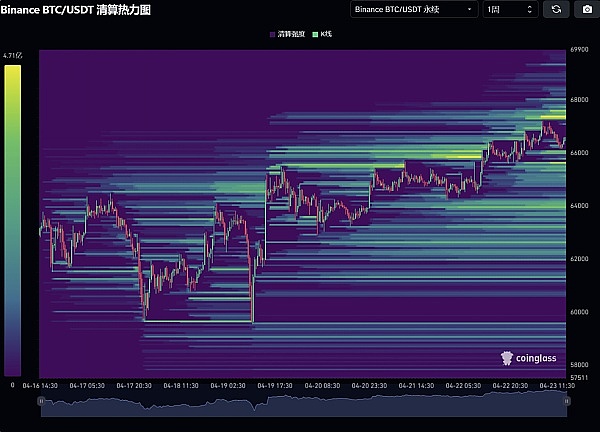Image resolution: width=600 pixels, height=432 pixels.
Task: Click the 69900 top price axis label
Action: (x=582, y=49)
